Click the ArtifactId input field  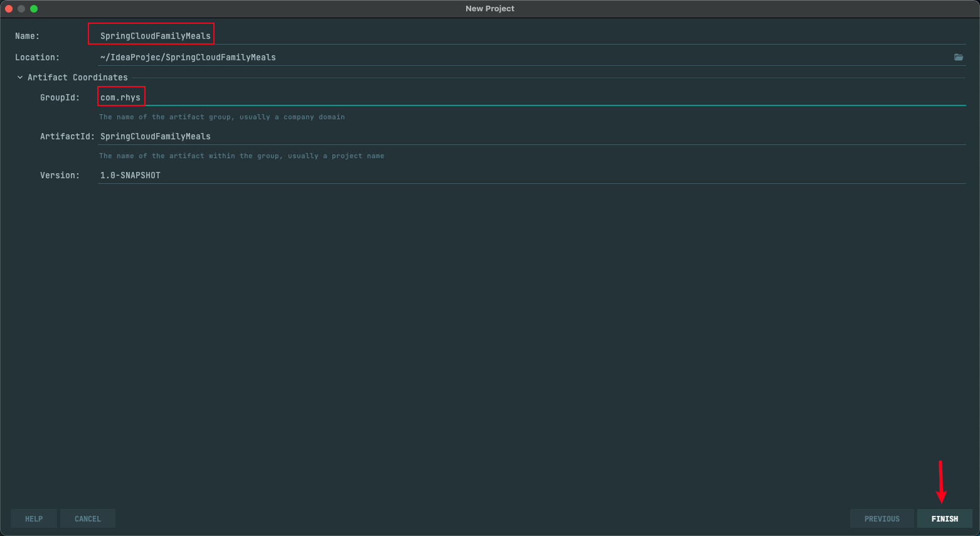(x=531, y=136)
